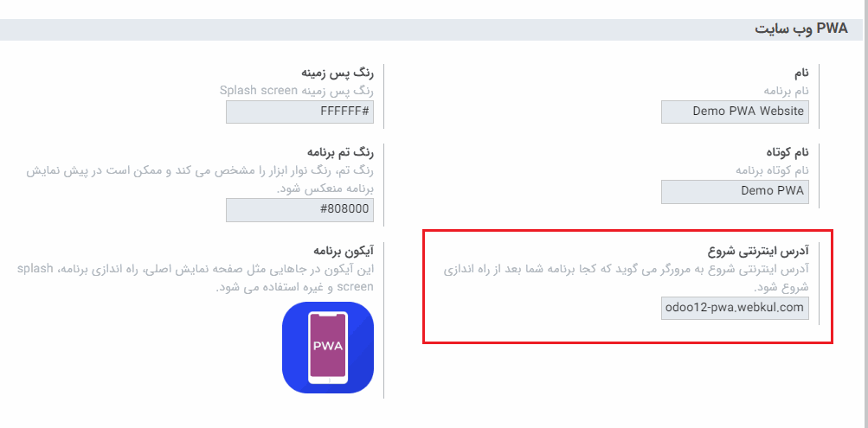Open the #808000 theme color field
This screenshot has width=868, height=428.
(299, 211)
